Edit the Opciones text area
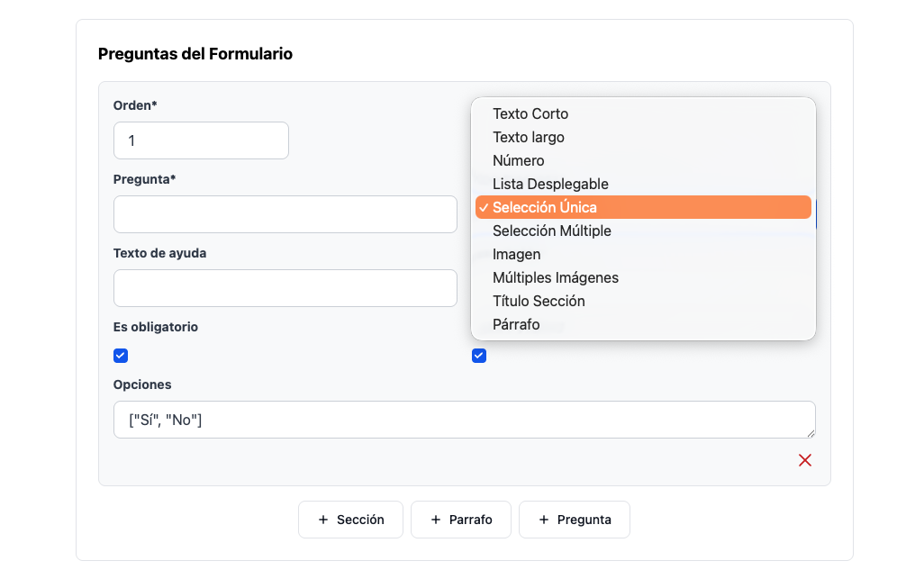 [464, 420]
